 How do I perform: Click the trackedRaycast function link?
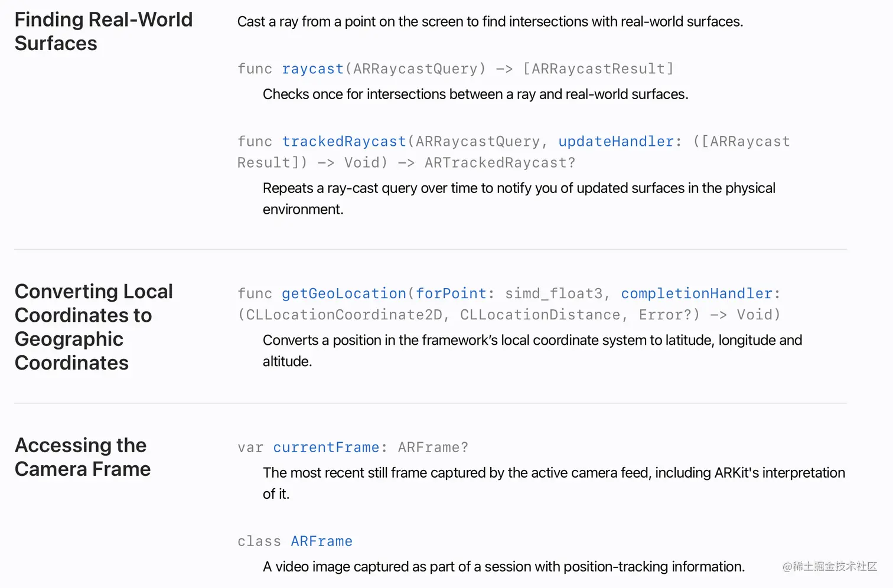point(344,142)
